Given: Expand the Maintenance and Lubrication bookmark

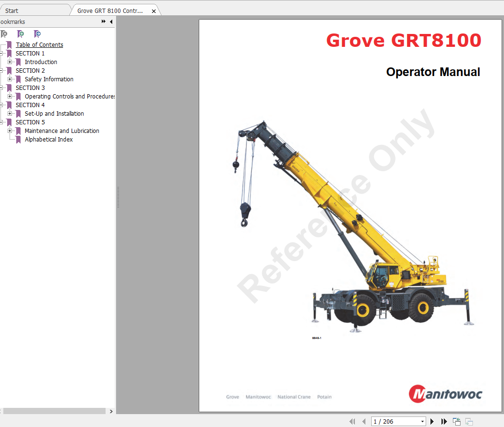Looking at the screenshot, I should pyautogui.click(x=10, y=131).
